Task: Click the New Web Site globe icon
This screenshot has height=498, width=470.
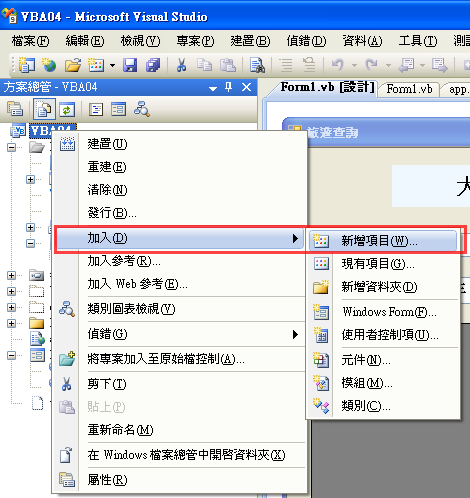Action: point(49,65)
